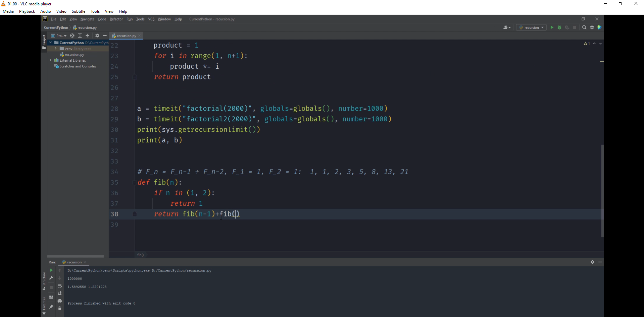Viewport: 644px width, 317px height.
Task: Click the CurrentPython breadcrumb in the navigation bar
Action: point(56,27)
